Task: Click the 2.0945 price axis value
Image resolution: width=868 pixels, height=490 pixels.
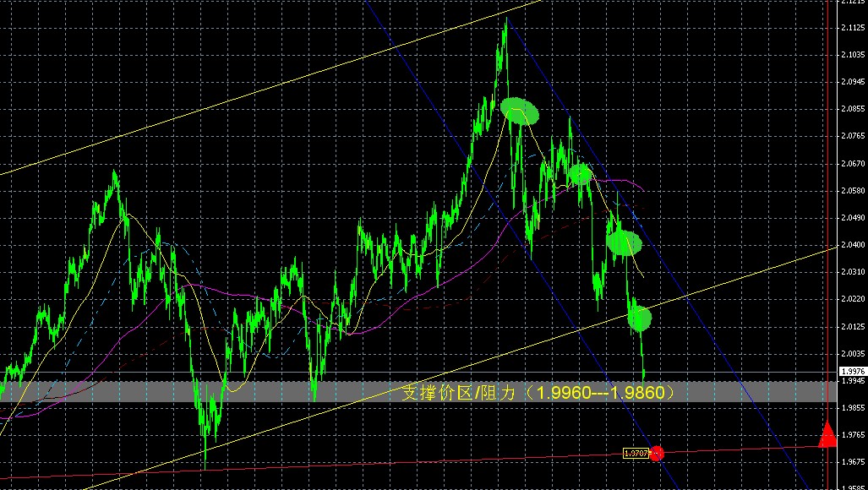Action: [853, 82]
